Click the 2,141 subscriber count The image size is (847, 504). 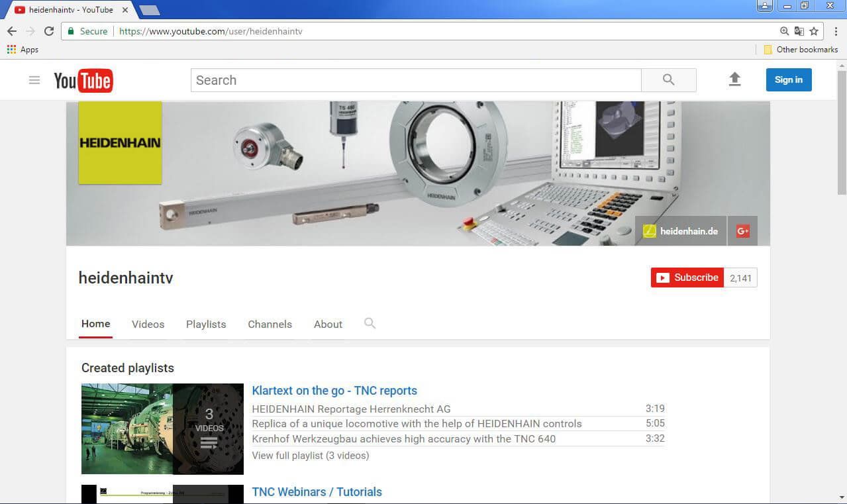pyautogui.click(x=740, y=278)
